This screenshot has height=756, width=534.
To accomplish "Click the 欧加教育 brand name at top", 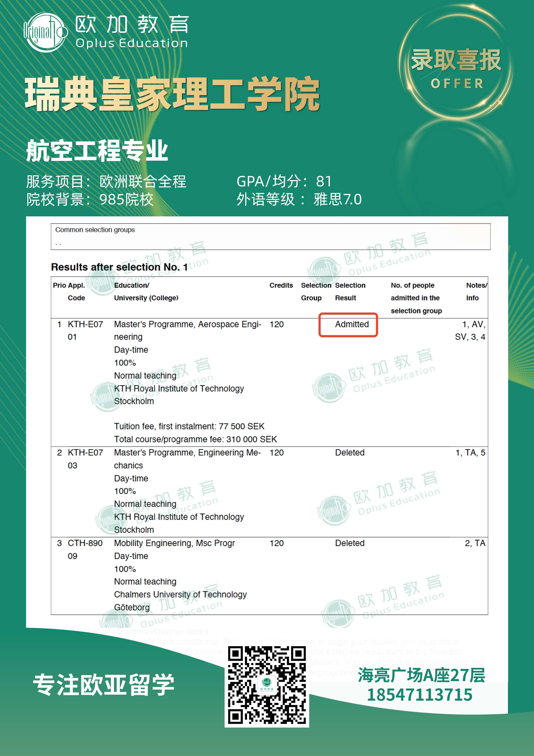I will pos(132,24).
